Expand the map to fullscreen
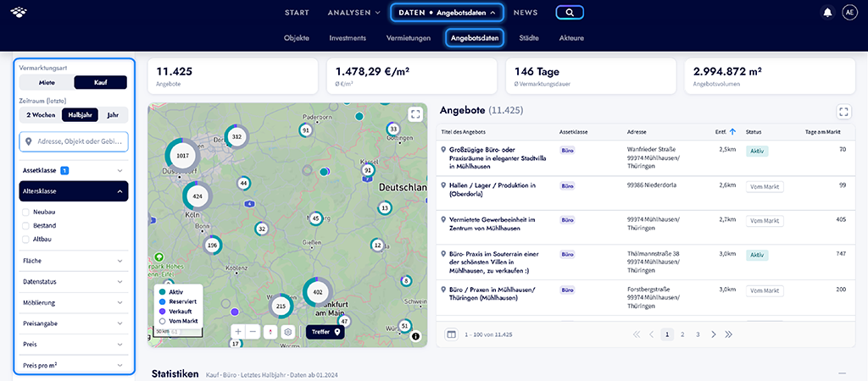 pos(415,114)
